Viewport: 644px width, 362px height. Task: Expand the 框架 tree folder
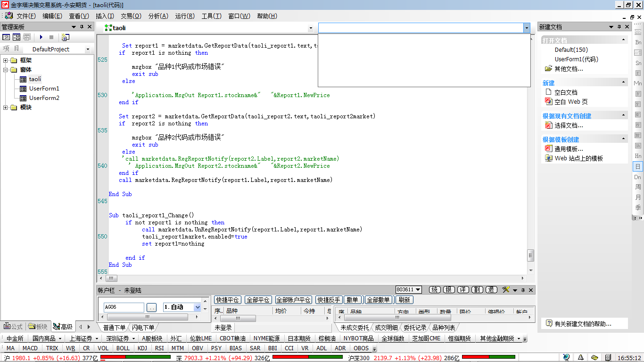tap(6, 60)
